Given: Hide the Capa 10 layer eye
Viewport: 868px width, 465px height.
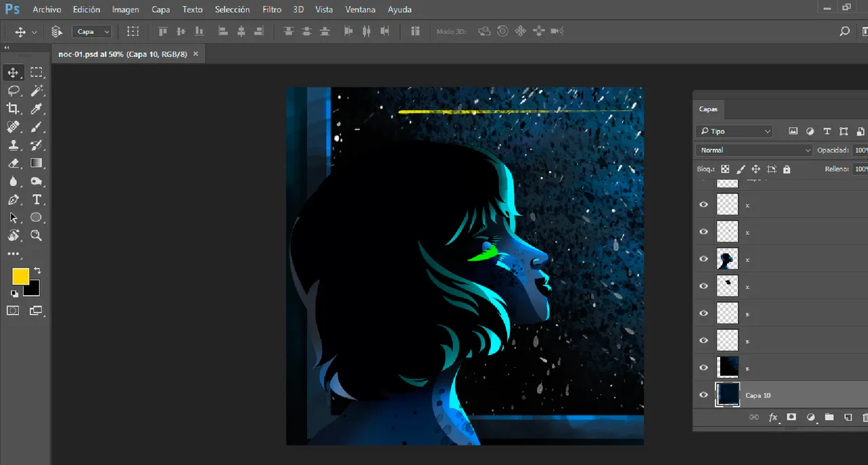Looking at the screenshot, I should coord(703,395).
